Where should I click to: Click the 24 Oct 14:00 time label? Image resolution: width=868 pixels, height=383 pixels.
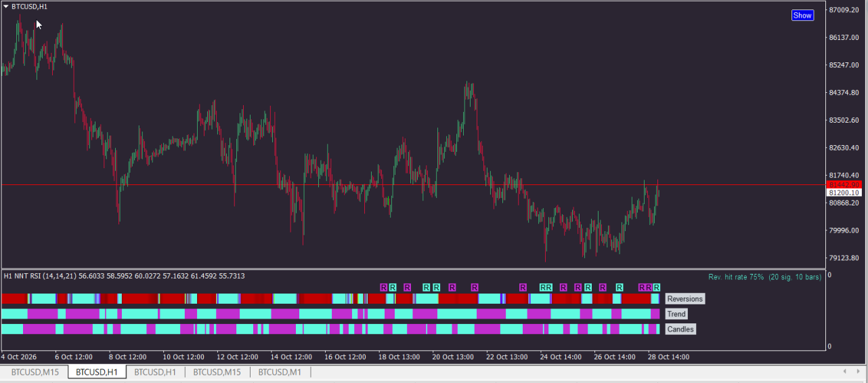pyautogui.click(x=561, y=357)
